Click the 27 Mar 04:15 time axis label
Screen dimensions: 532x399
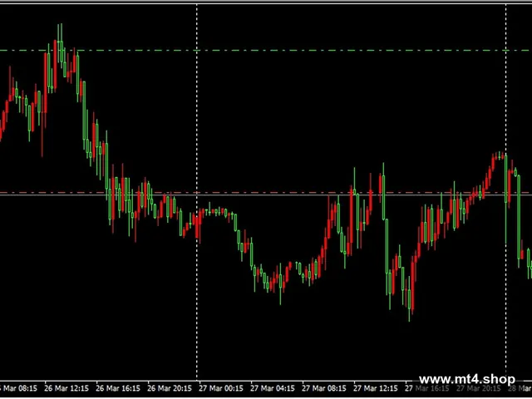pyautogui.click(x=273, y=388)
